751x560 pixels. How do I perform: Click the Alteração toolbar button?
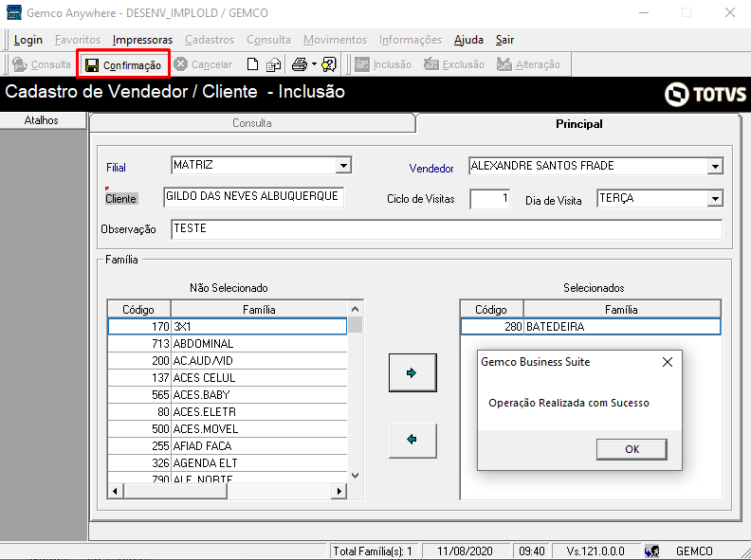pyautogui.click(x=528, y=64)
